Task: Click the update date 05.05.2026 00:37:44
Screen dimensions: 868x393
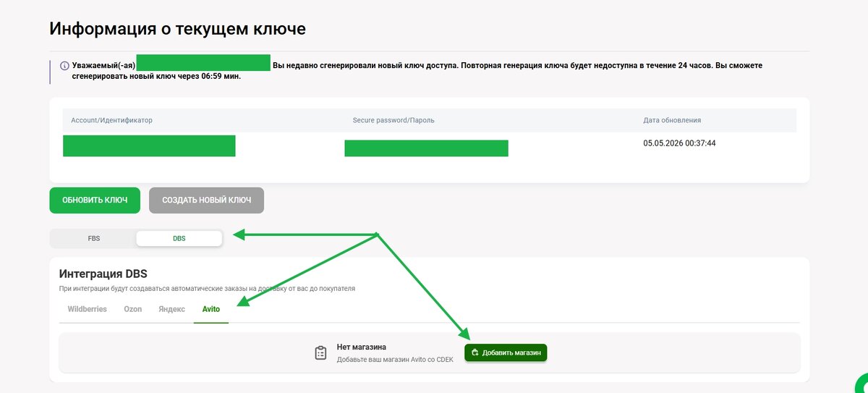Action: [x=679, y=143]
